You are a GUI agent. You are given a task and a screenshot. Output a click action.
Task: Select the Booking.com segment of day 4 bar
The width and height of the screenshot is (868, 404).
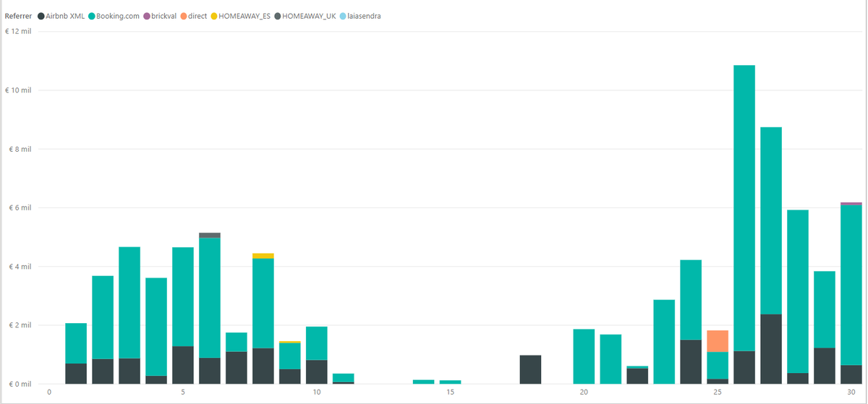point(156,327)
